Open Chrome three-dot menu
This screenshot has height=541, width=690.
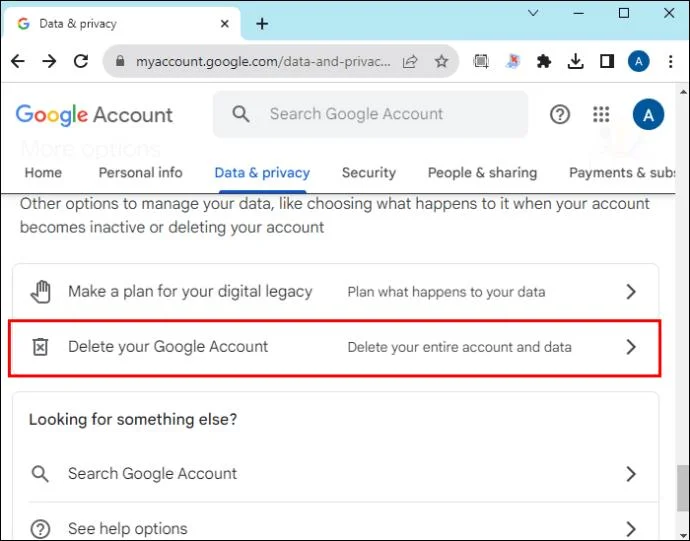(670, 62)
